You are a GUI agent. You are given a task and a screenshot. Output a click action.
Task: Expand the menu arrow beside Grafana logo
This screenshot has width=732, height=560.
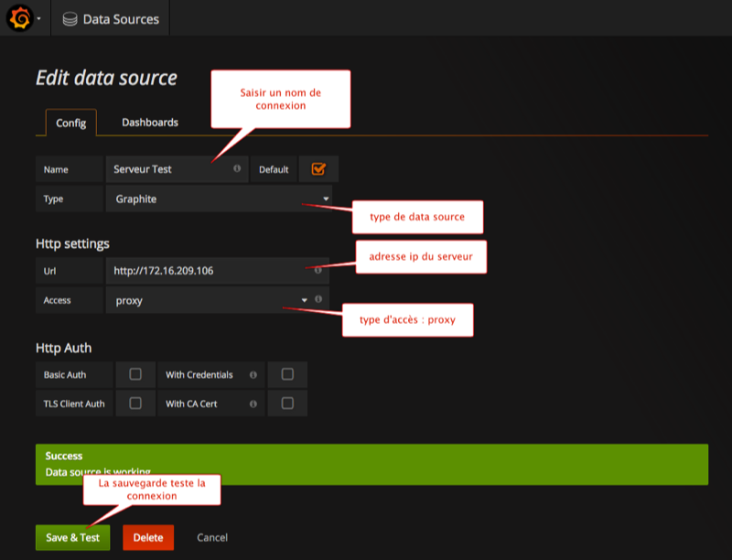(x=39, y=19)
